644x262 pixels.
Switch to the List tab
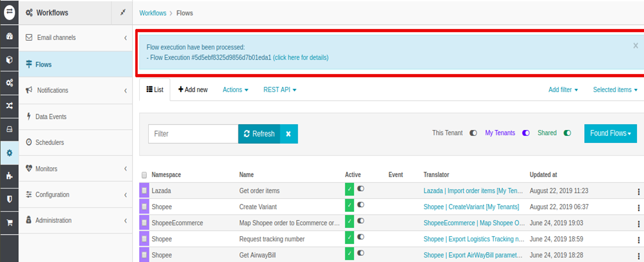pos(155,89)
